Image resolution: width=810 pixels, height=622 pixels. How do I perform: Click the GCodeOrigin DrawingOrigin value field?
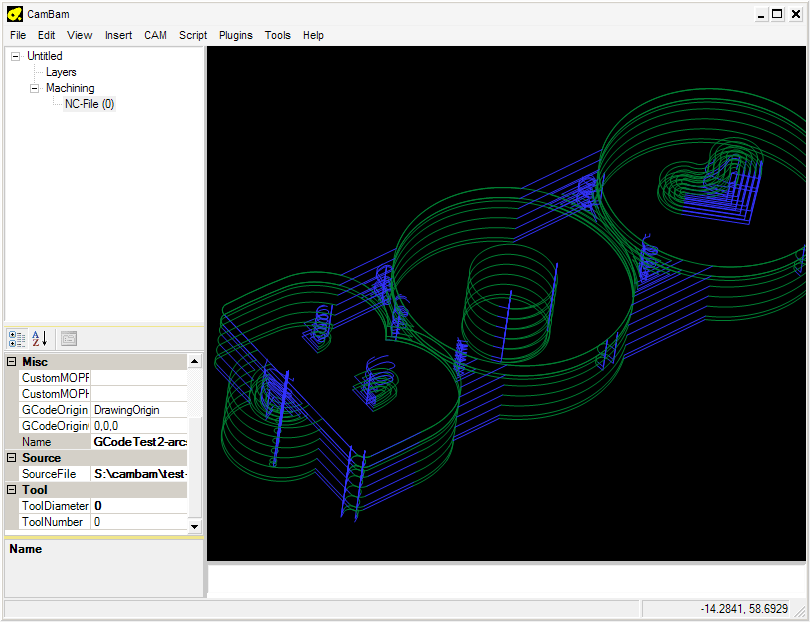pos(138,410)
